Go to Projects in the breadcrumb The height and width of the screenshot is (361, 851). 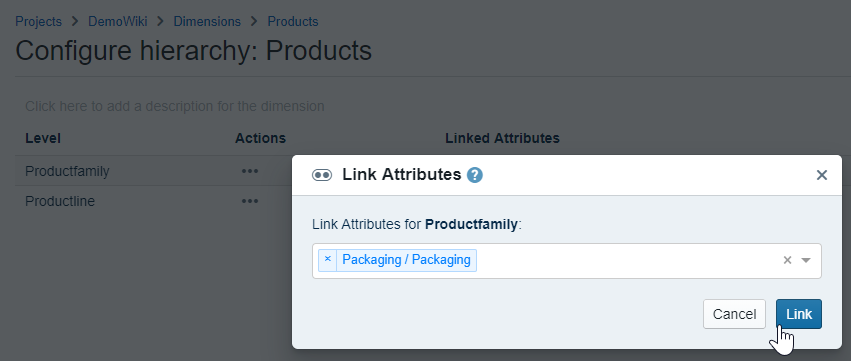point(39,22)
